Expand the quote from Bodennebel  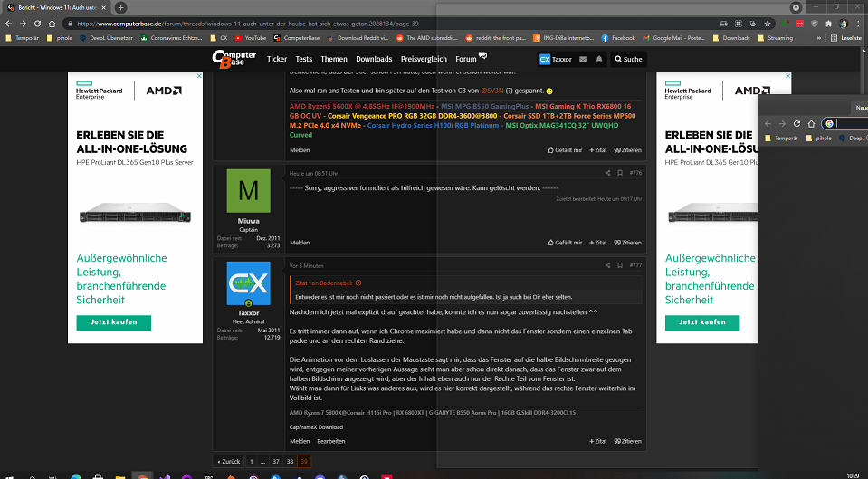tap(358, 283)
